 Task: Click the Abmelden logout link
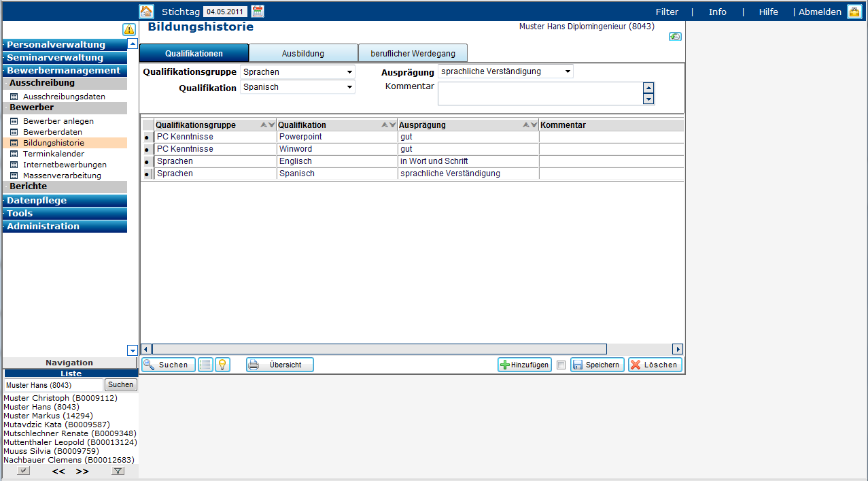tap(820, 12)
